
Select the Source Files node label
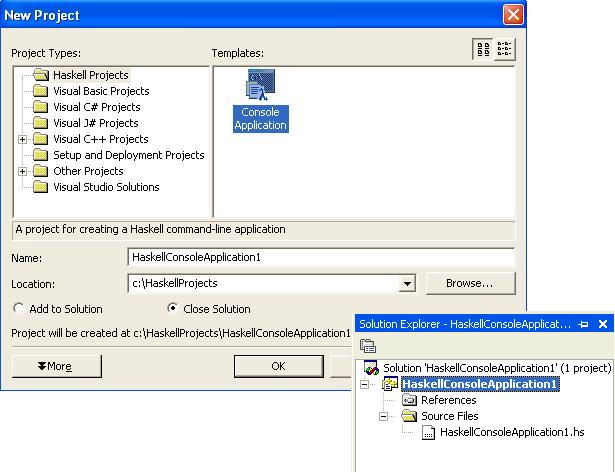(449, 416)
